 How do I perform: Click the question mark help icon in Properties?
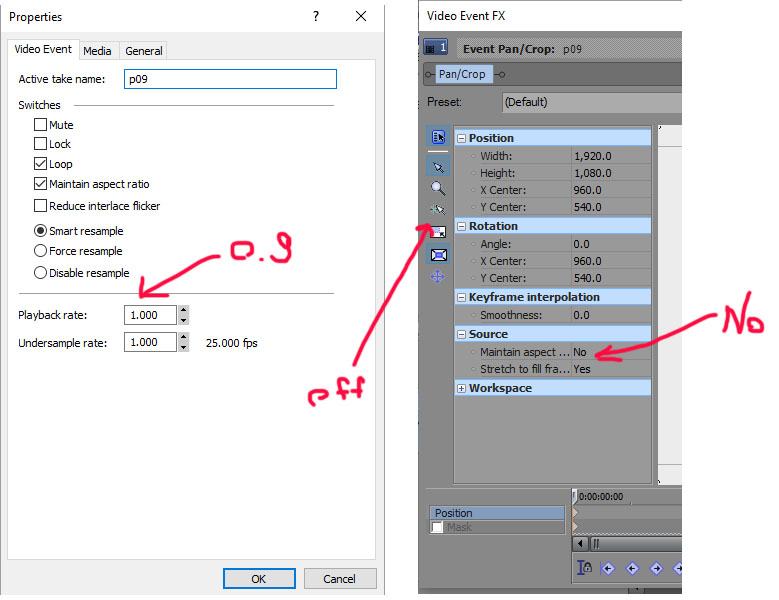[316, 16]
